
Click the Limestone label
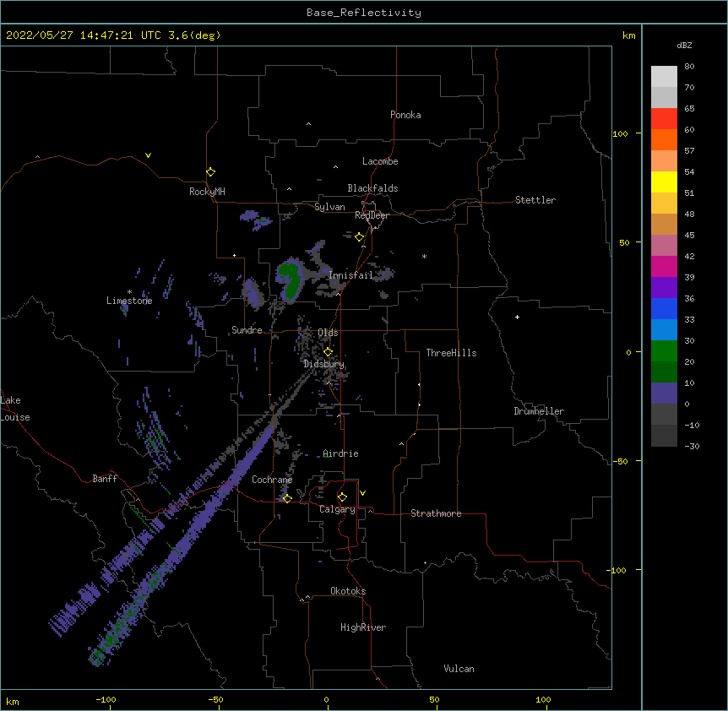pyautogui.click(x=129, y=301)
